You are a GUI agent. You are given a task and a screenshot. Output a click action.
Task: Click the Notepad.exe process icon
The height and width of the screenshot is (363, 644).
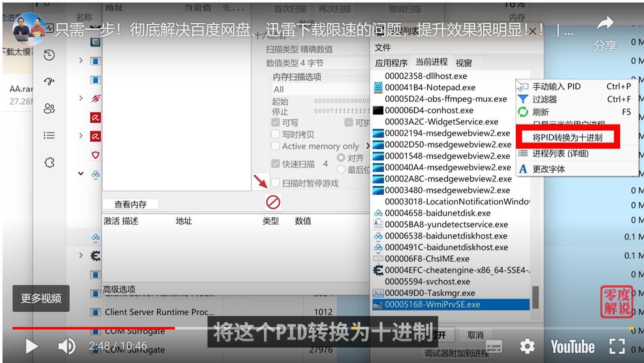click(378, 88)
